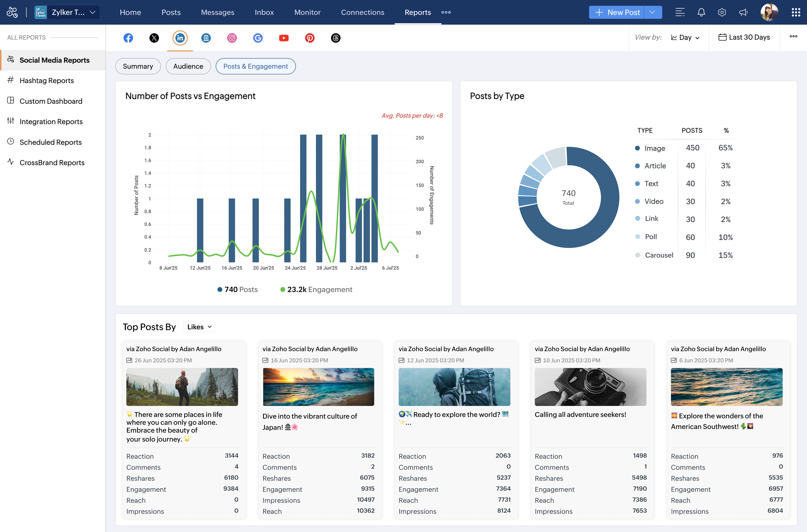Toggle the 740 Posts legend series
Image resolution: width=807 pixels, height=532 pixels.
click(x=237, y=289)
